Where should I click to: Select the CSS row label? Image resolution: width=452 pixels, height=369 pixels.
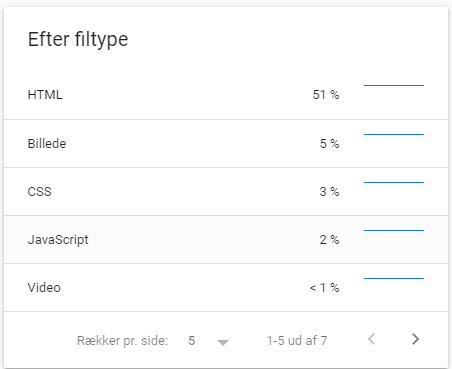(x=40, y=192)
